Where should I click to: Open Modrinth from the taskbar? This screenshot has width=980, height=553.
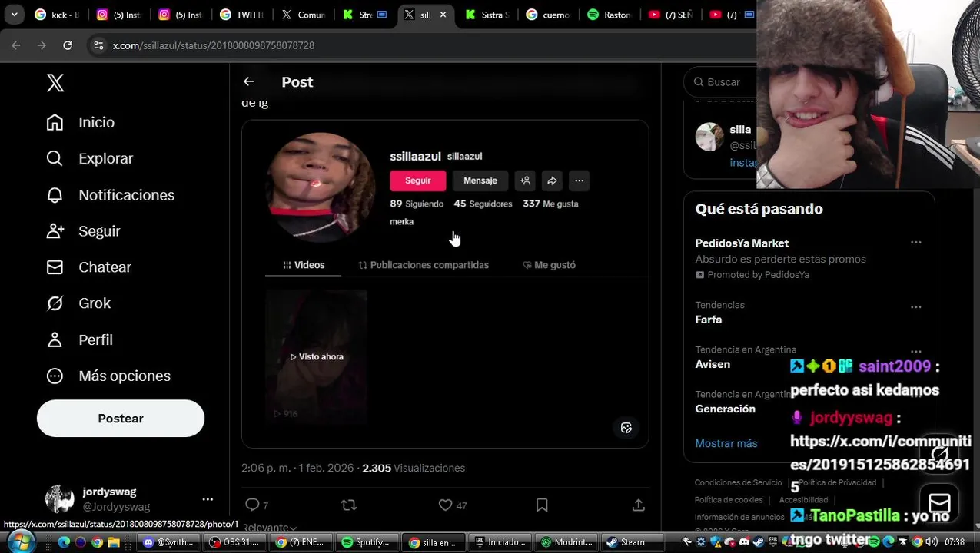566,542
